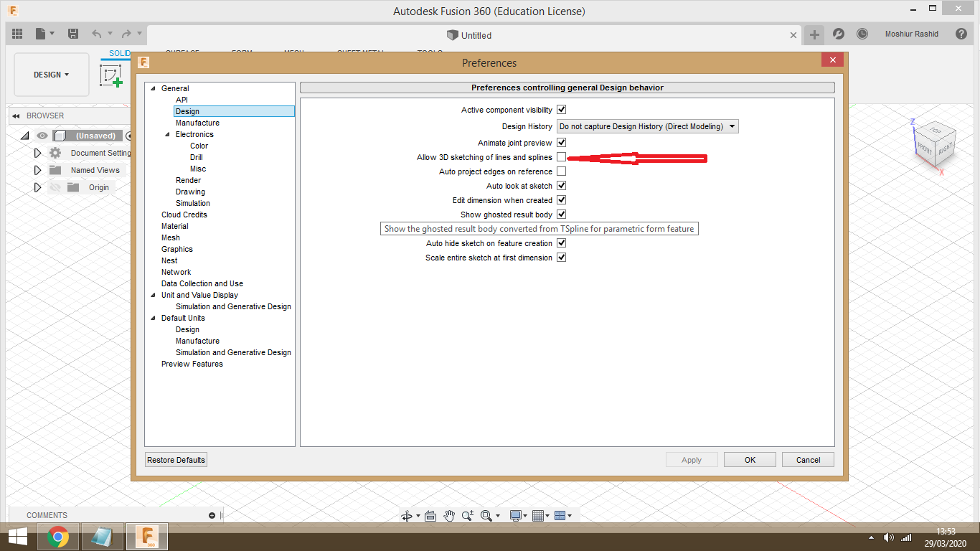Select the Material preferences category
Screen dimensions: 980x551
(174, 226)
